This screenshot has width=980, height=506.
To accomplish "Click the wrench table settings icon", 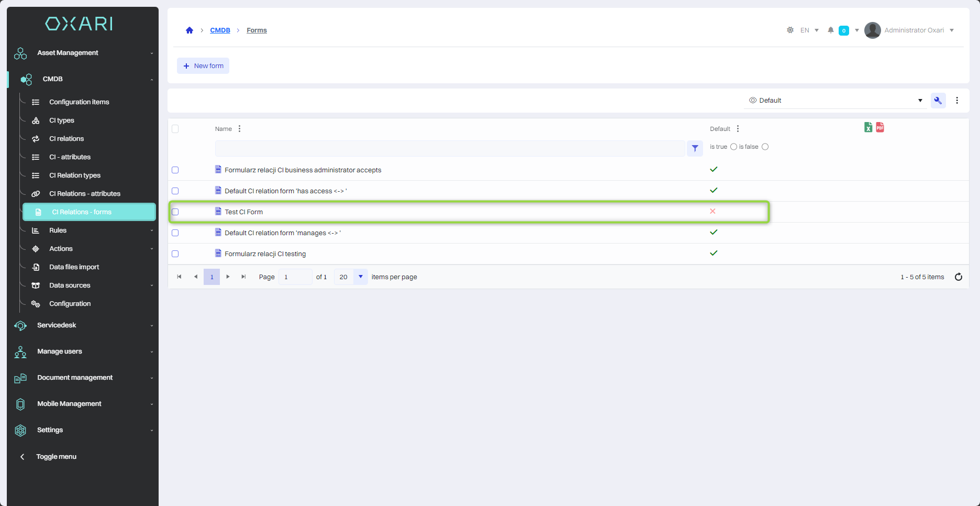I will pos(938,101).
